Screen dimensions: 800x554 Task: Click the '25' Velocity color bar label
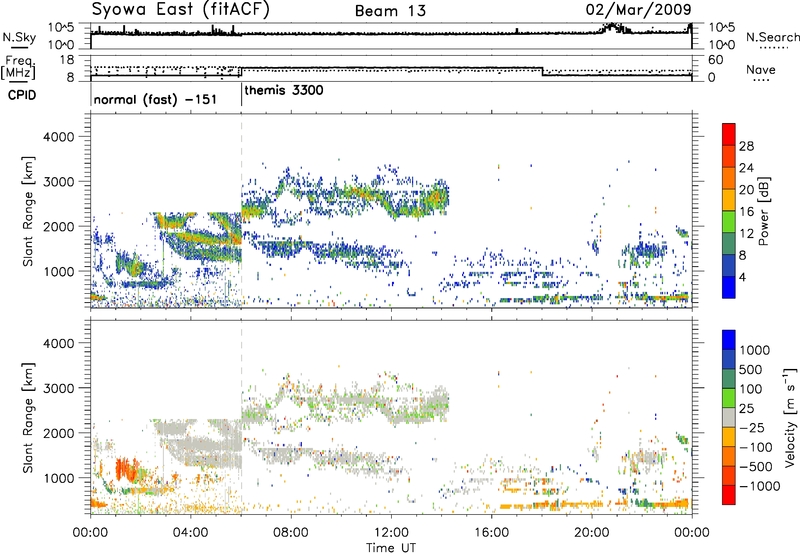[x=746, y=408]
